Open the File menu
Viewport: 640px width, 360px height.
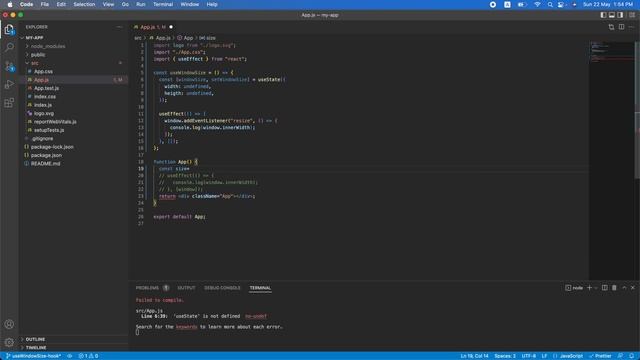[44, 4]
